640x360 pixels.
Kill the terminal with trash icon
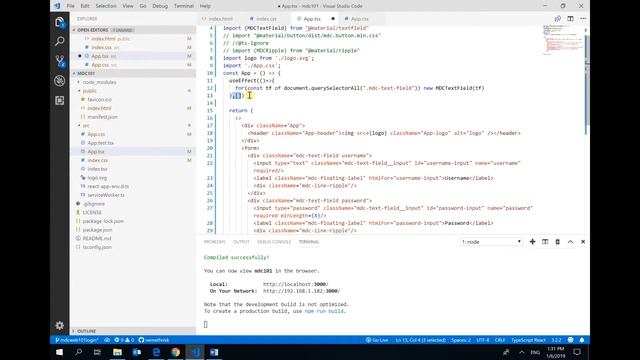pyautogui.click(x=558, y=242)
